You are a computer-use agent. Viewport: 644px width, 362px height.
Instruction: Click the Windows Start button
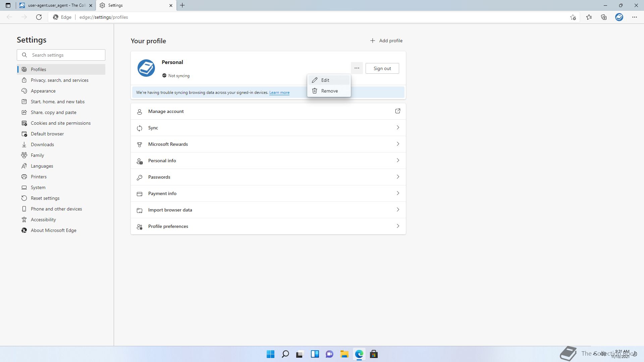click(x=270, y=354)
